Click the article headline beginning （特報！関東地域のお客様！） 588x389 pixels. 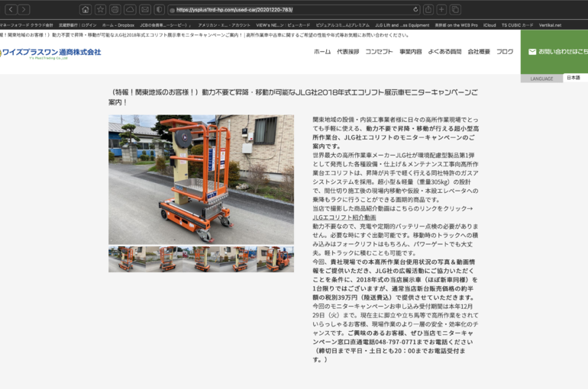pyautogui.click(x=293, y=97)
